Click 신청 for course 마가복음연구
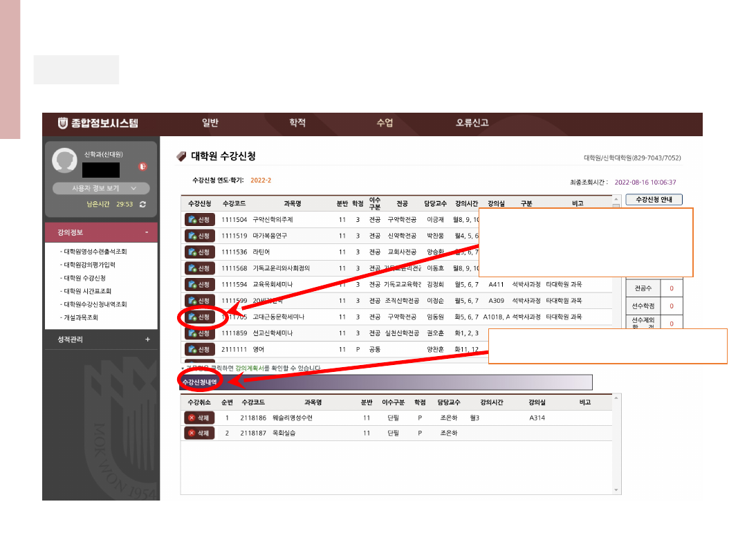 [x=200, y=236]
